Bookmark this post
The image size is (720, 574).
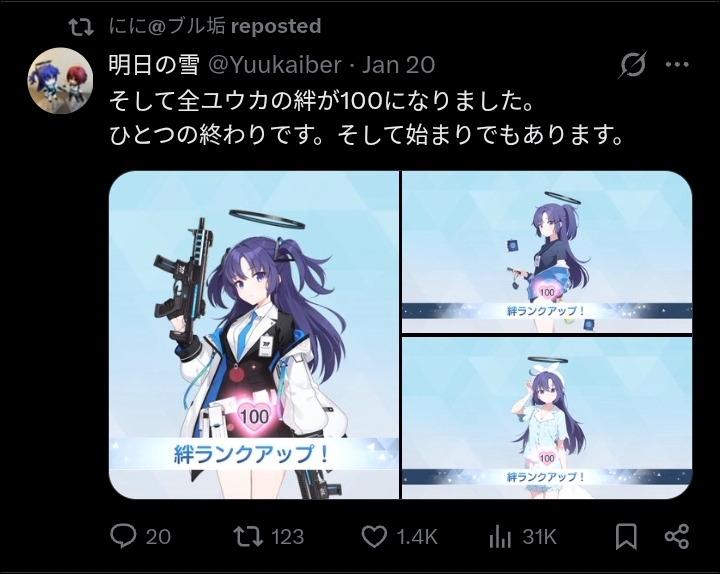pyautogui.click(x=626, y=536)
